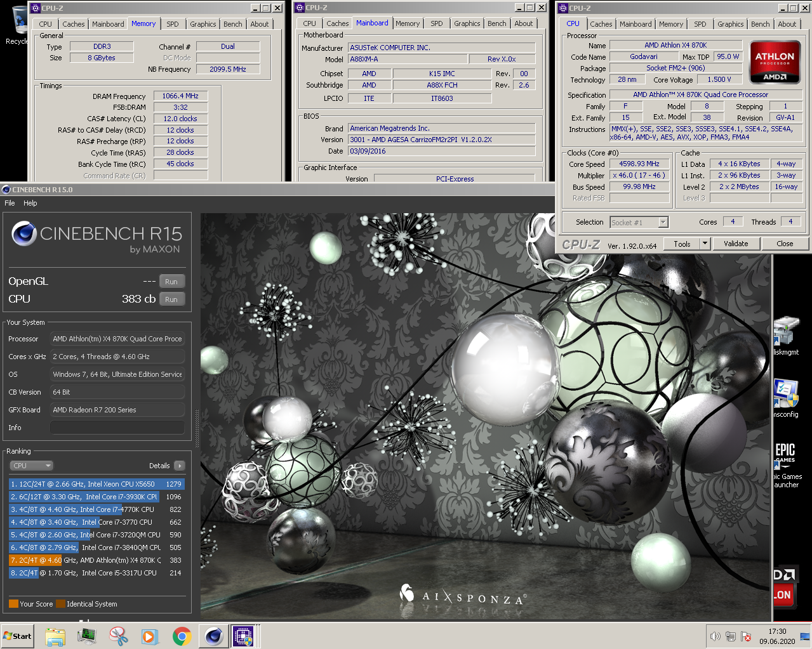The height and width of the screenshot is (649, 812).
Task: Click the CPU-Z Close button
Action: click(x=785, y=244)
